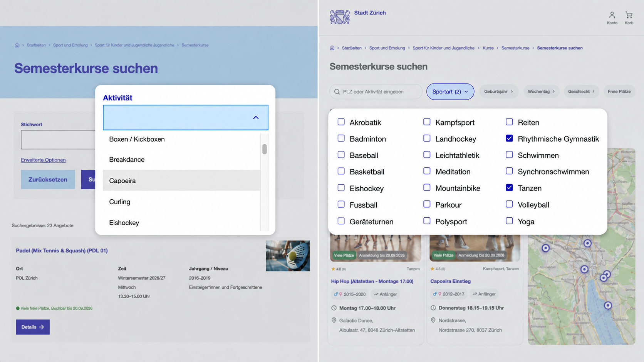Screen dimensions: 644x362
Task: Pick Eishockey from the Aktivität list
Action: pyautogui.click(x=181, y=222)
